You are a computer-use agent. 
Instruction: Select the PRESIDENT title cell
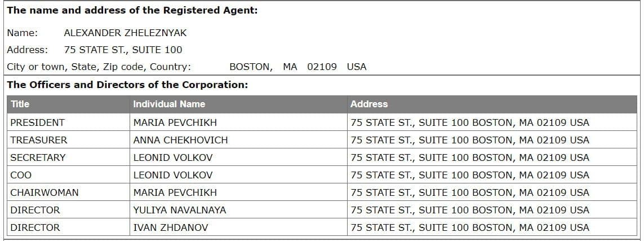(x=68, y=122)
